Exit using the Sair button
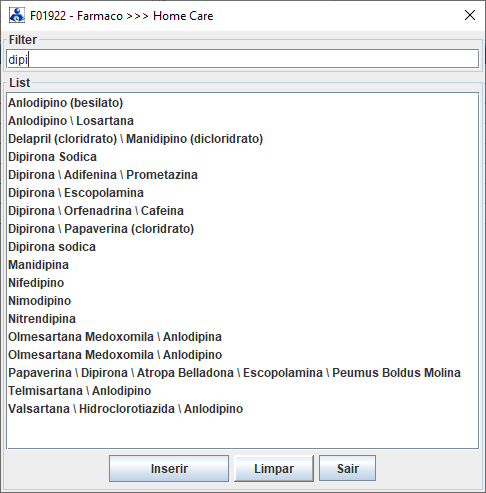This screenshot has height=493, width=486. coord(347,468)
